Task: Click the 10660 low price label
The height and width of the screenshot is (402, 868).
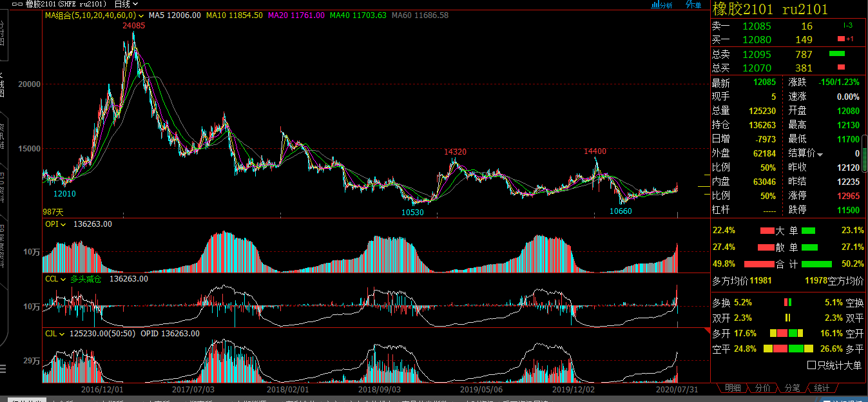Action: click(x=621, y=211)
